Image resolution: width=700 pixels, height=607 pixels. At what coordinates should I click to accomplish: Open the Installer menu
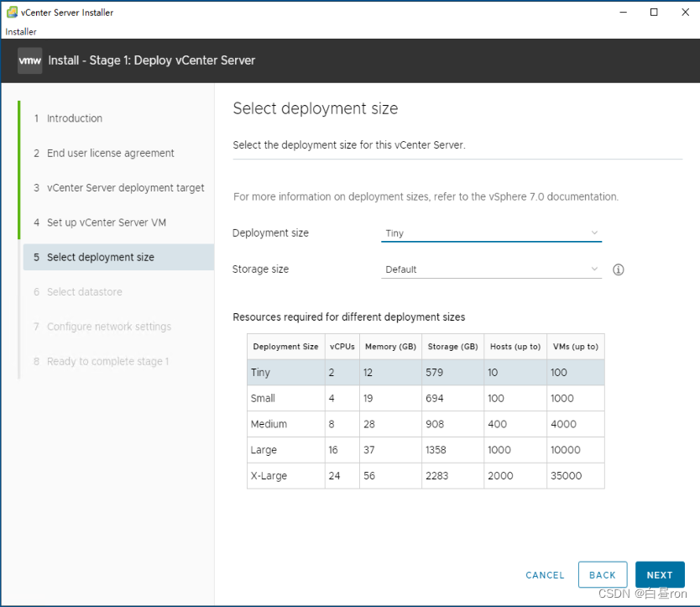(x=21, y=32)
